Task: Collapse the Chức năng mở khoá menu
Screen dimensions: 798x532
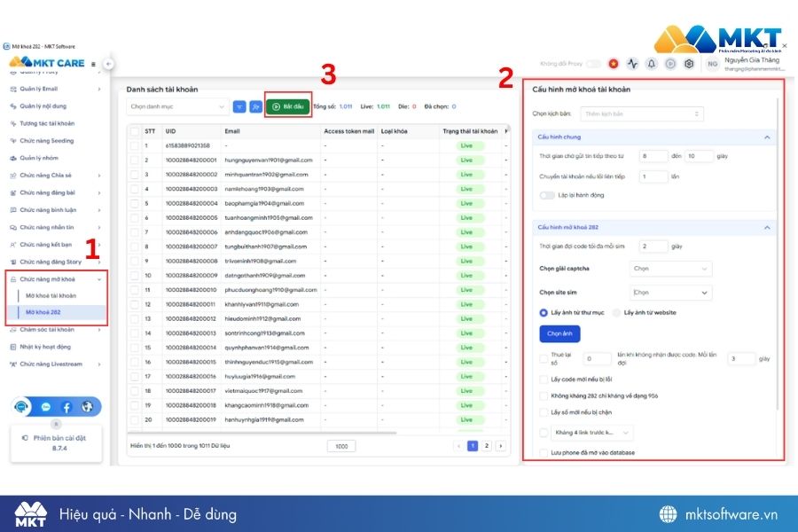Action: tap(99, 279)
